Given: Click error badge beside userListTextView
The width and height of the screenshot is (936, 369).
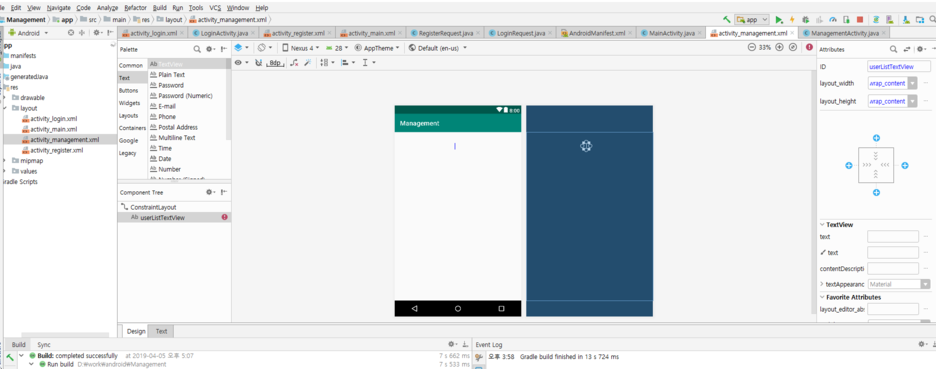Looking at the screenshot, I should tap(224, 217).
